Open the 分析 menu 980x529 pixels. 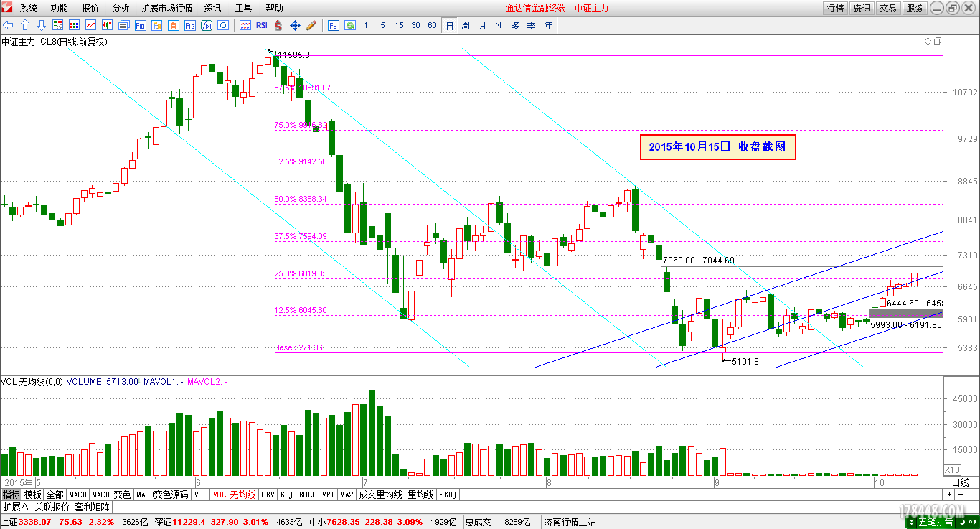(121, 8)
